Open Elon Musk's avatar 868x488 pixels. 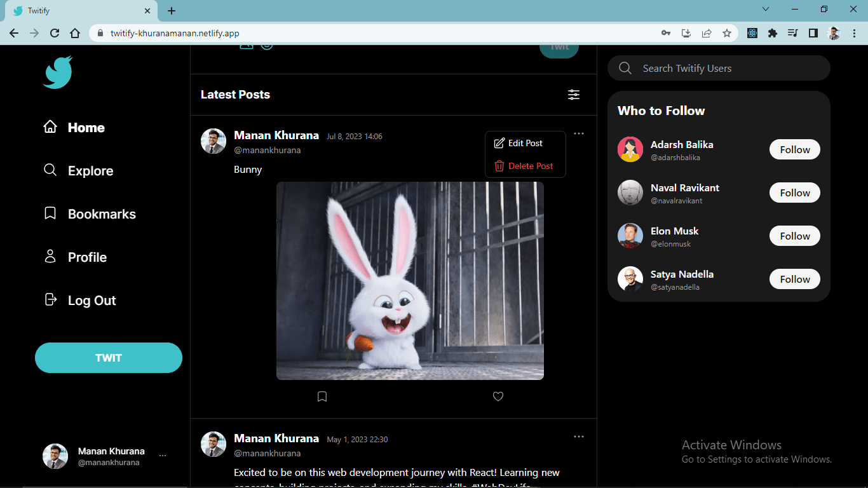tap(630, 236)
